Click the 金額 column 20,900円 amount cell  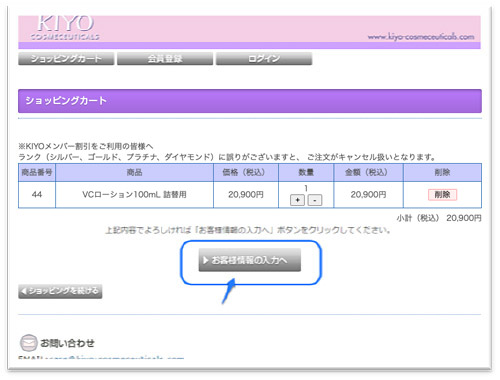368,195
